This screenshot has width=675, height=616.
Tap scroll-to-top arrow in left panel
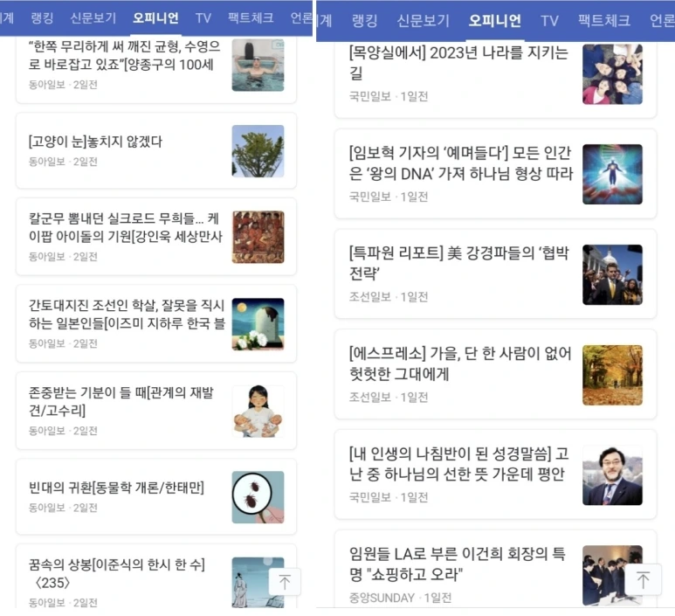[285, 582]
